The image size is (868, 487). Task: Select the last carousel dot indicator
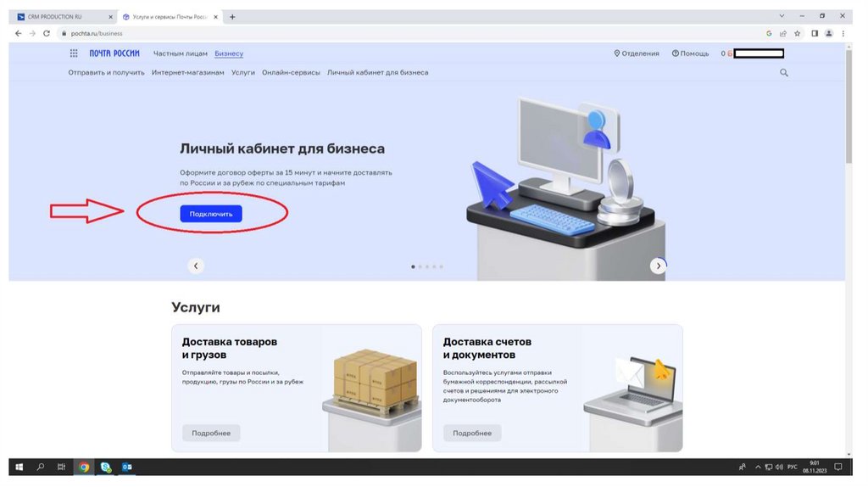[x=441, y=266]
